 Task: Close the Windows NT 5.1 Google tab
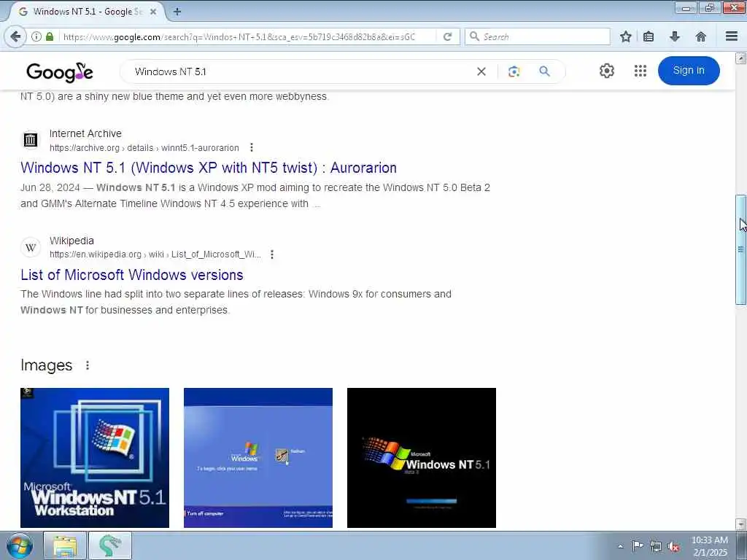click(x=153, y=12)
